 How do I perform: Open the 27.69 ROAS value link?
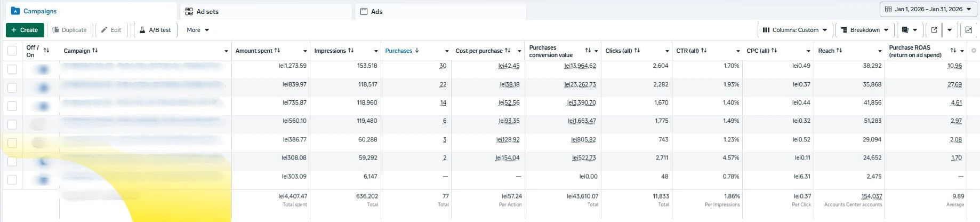click(954, 84)
